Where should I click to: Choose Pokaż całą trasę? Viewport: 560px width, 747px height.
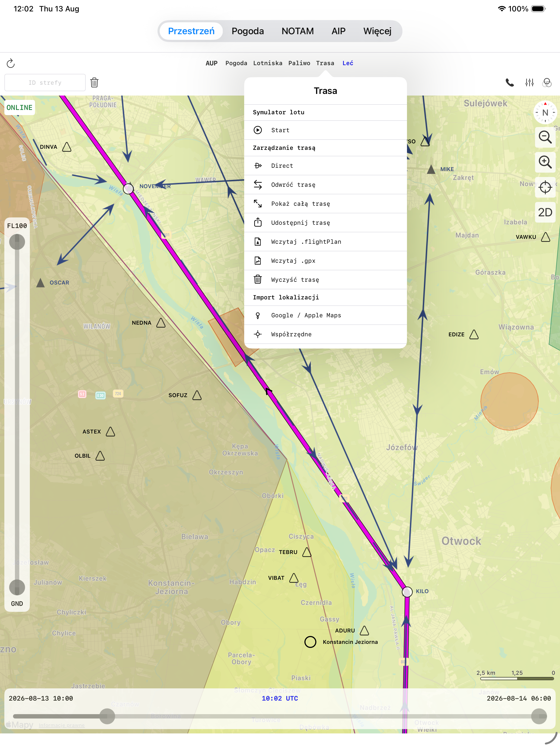click(325, 204)
